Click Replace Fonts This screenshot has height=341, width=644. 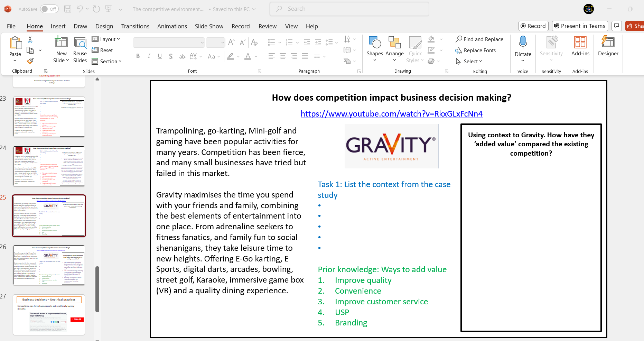[x=476, y=50]
